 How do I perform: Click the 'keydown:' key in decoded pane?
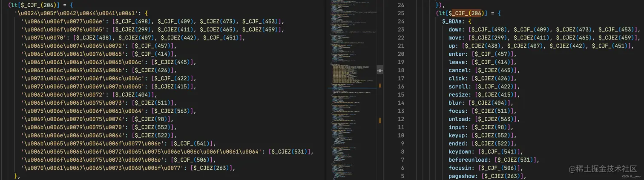pyautogui.click(x=462, y=151)
